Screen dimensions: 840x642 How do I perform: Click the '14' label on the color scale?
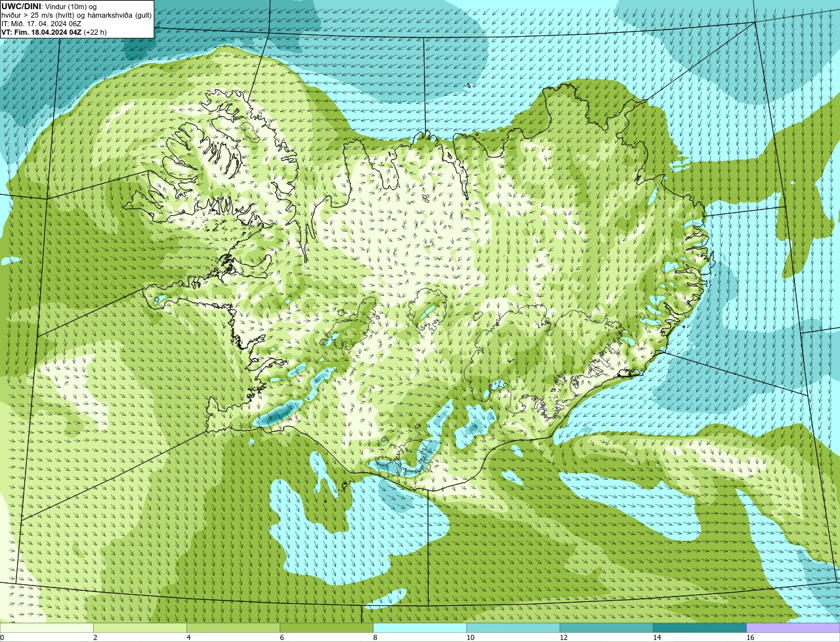click(x=657, y=637)
